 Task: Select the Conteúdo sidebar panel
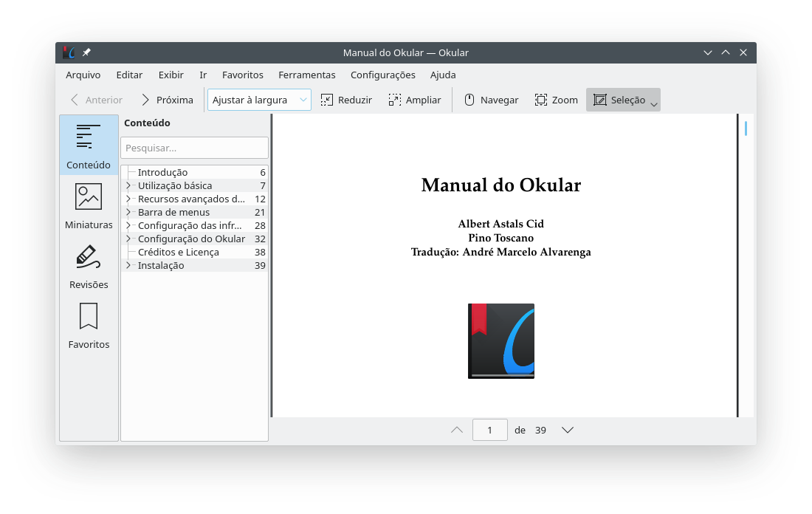click(x=89, y=146)
